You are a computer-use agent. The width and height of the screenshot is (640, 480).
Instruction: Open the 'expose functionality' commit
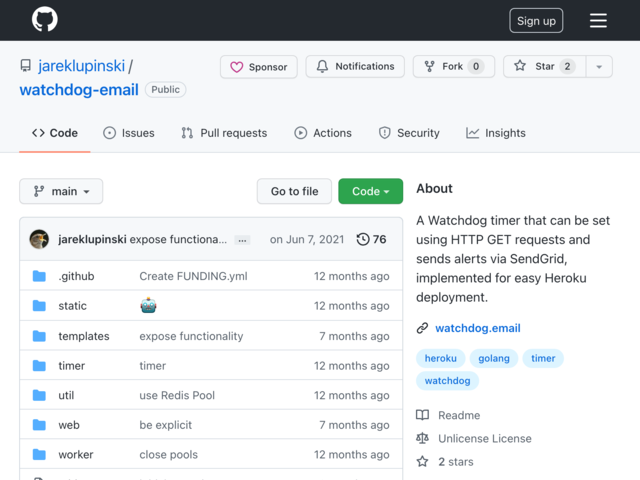pyautogui.click(x=191, y=336)
